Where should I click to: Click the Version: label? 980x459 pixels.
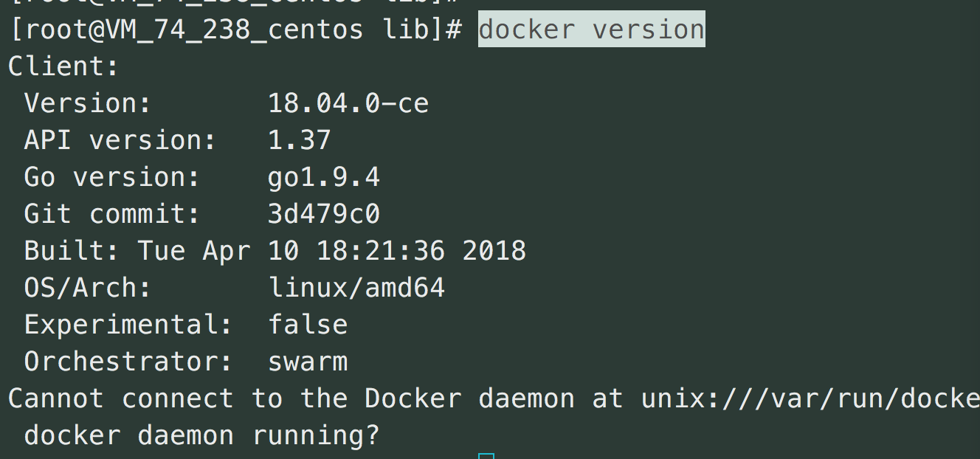88,103
